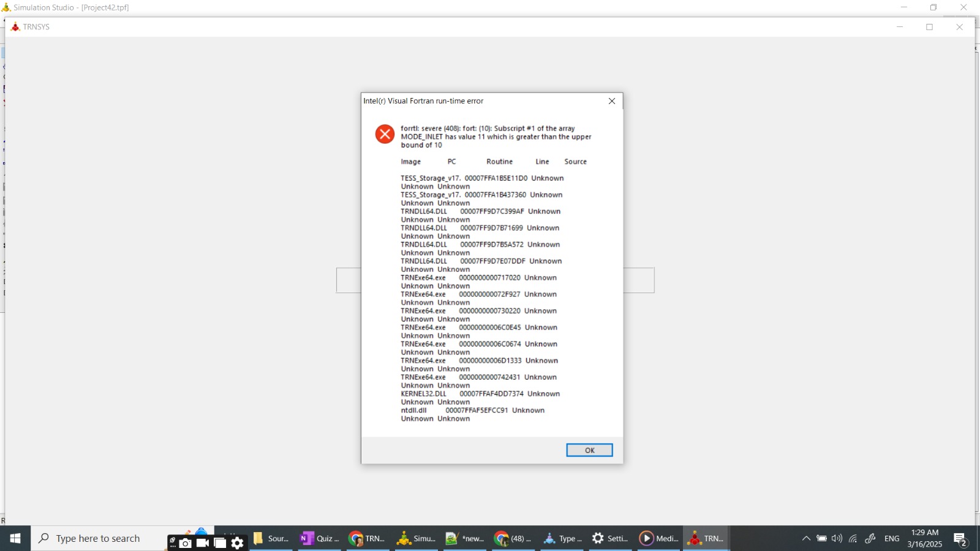Click the 'Image' column header text
The height and width of the screenshot is (551, 980).
[411, 162]
